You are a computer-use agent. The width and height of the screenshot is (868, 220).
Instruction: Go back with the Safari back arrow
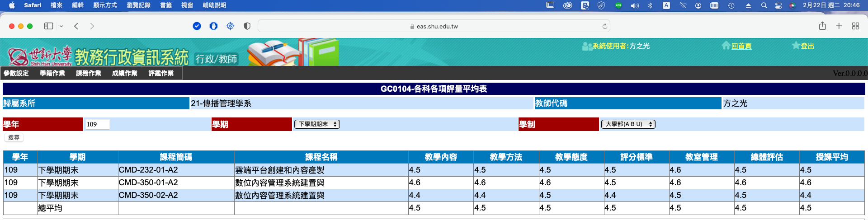click(x=76, y=26)
